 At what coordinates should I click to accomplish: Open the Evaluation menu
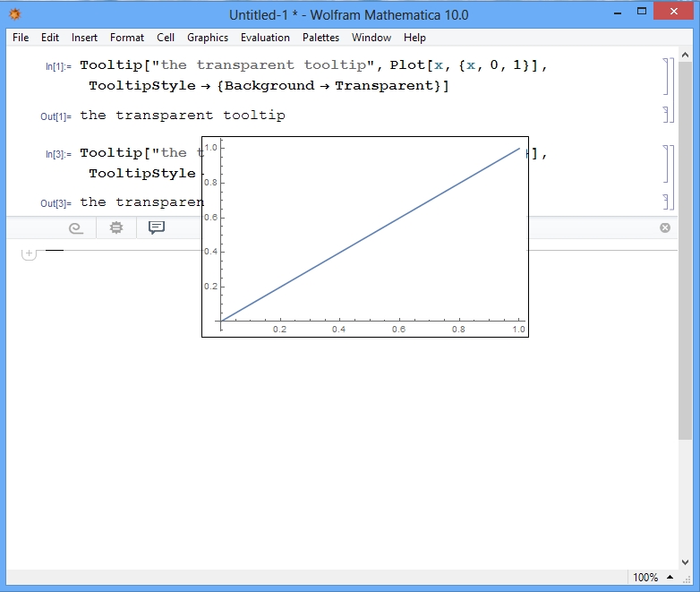click(265, 38)
